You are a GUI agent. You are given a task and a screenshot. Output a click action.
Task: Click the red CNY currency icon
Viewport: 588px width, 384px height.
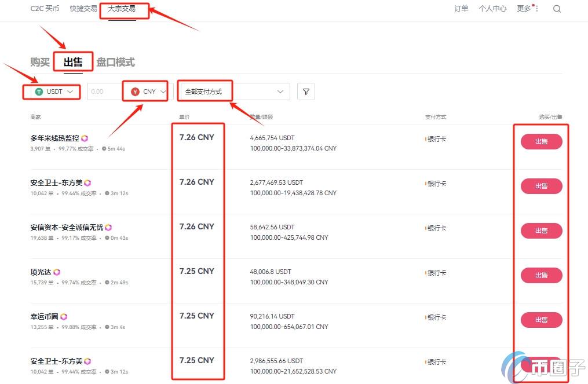pos(135,92)
